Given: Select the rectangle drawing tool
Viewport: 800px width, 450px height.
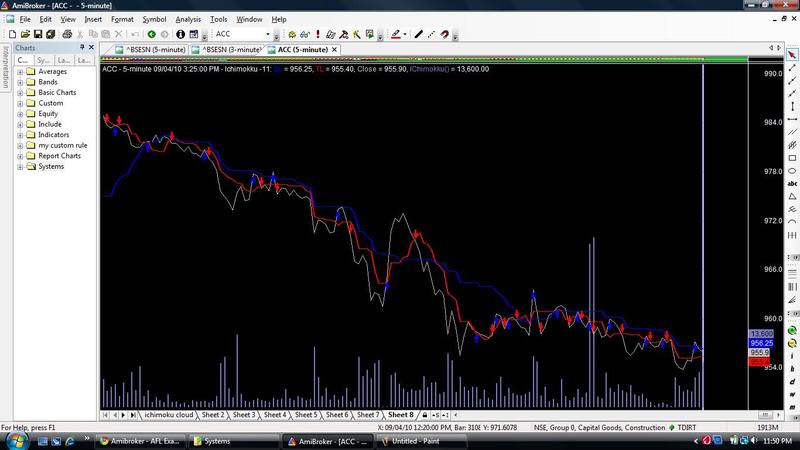Looking at the screenshot, I should [x=792, y=158].
